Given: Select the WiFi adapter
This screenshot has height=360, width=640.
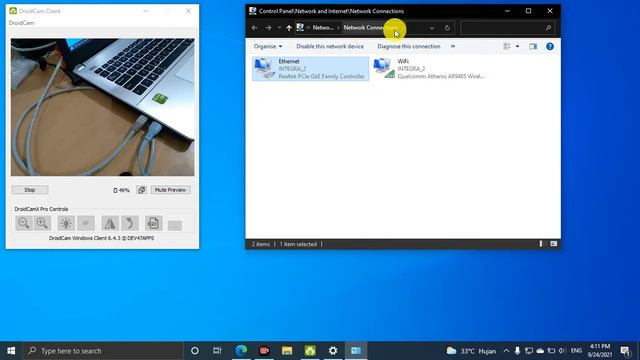Looking at the screenshot, I should [430, 69].
